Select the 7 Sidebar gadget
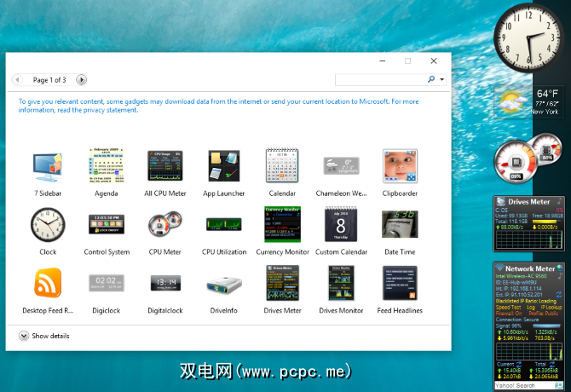Screen dimensions: 571x392 click(48, 166)
